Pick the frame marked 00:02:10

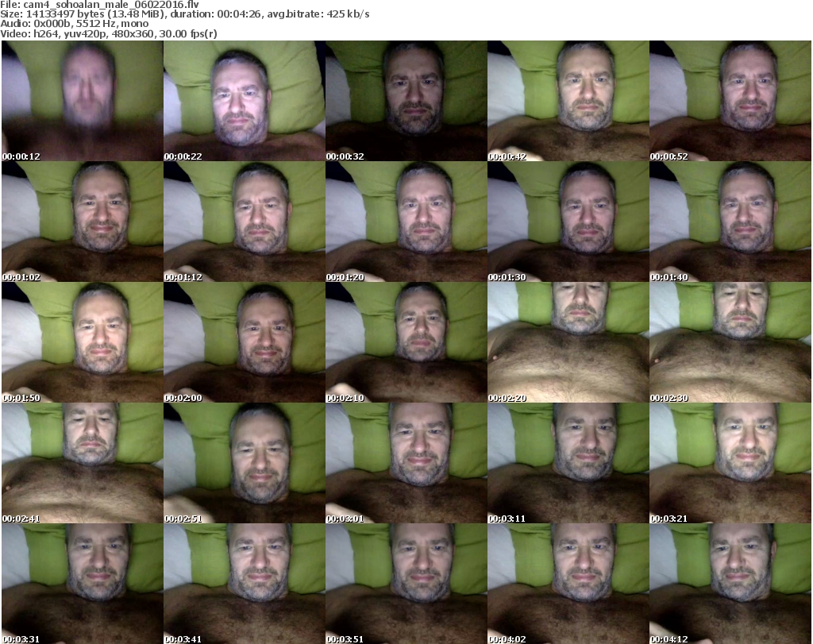click(x=406, y=342)
